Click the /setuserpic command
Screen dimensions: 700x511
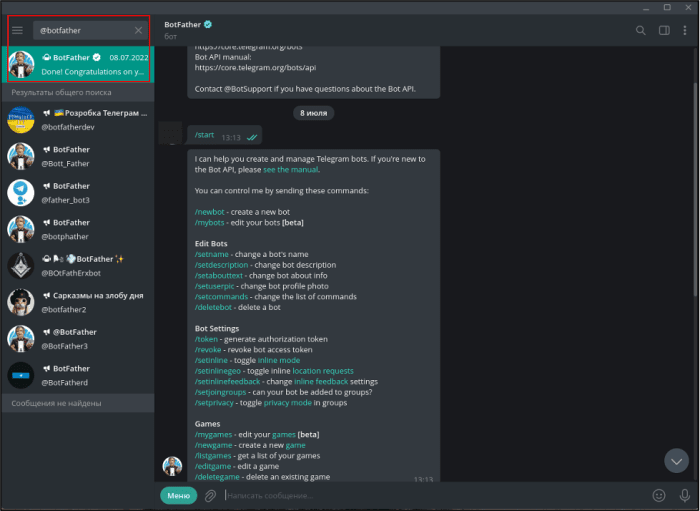(214, 286)
